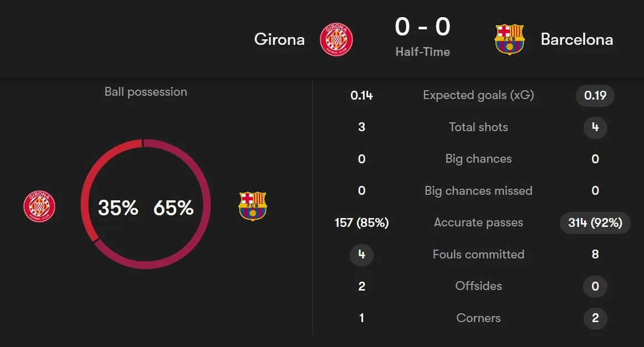
Task: Select the Offsides stat label
Action: pyautogui.click(x=478, y=286)
